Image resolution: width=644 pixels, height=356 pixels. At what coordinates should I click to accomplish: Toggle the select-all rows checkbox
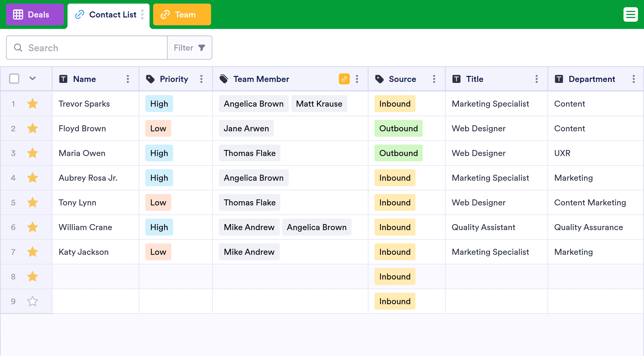tap(14, 79)
